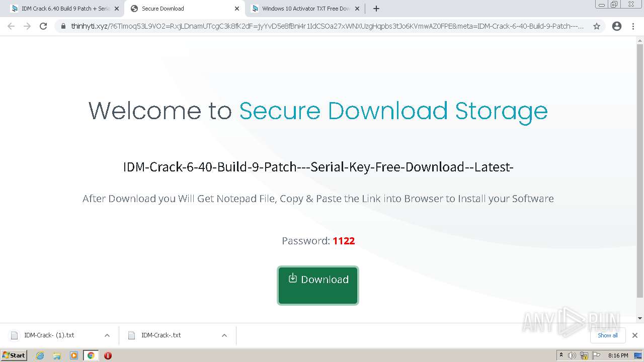The height and width of the screenshot is (362, 644).
Task: Click the 8:16 PM clock
Action: coord(618,355)
